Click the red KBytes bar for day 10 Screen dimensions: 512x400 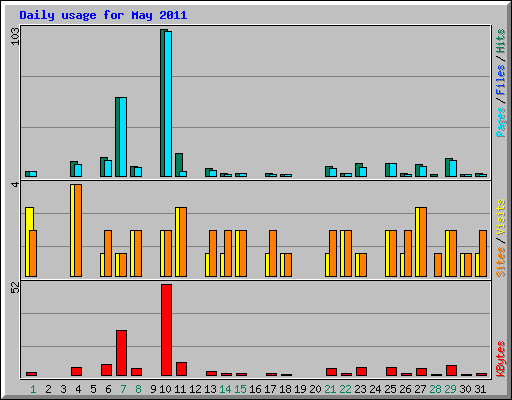[167, 330]
